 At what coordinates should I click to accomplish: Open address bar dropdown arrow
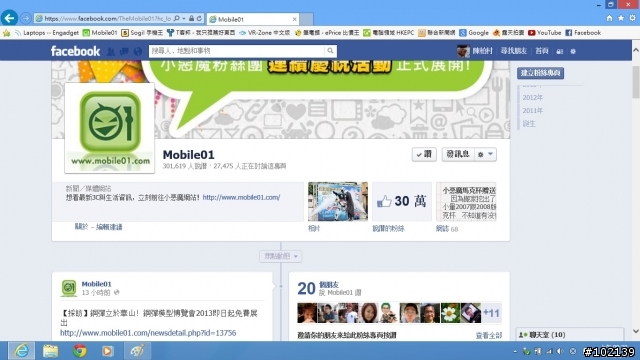pyautogui.click(x=184, y=18)
